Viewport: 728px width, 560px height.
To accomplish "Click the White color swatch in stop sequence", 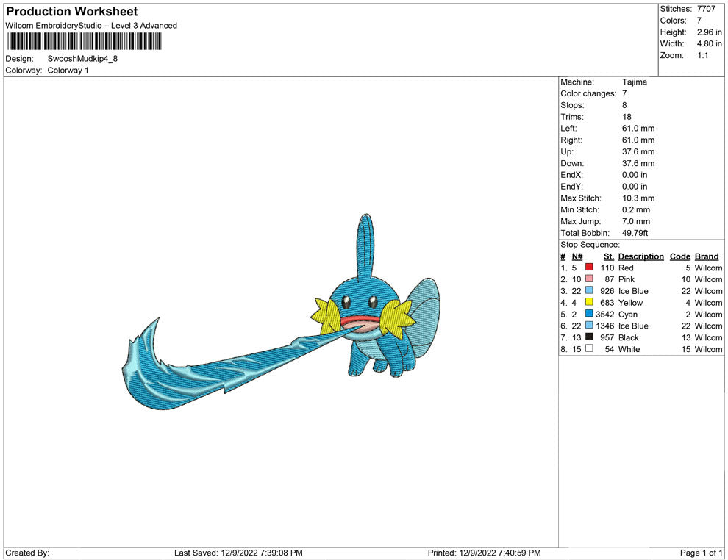I will [589, 348].
